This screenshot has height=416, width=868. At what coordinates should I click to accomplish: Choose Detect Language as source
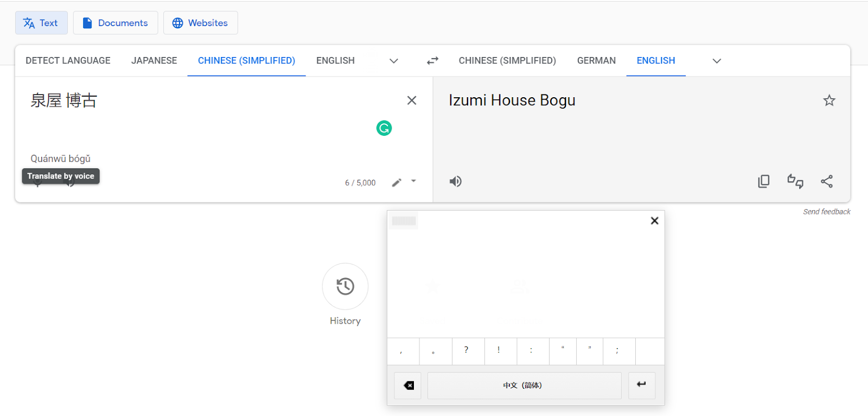(x=68, y=60)
